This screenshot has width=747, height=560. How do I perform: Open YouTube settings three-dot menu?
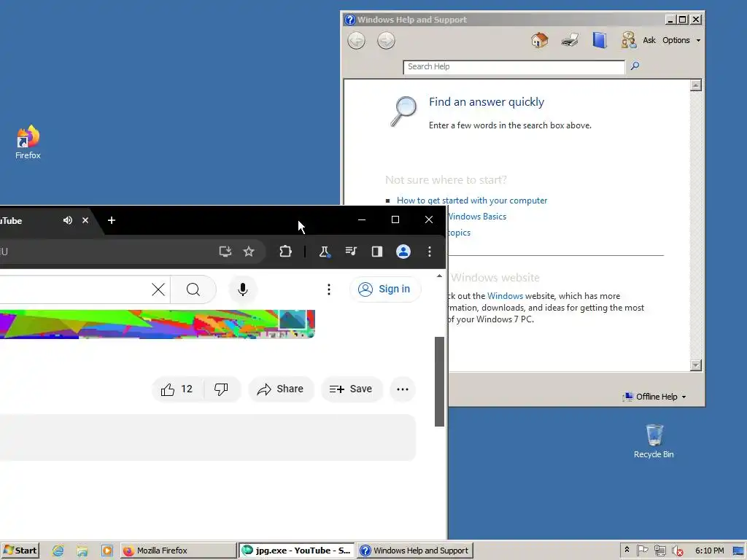[x=329, y=289]
